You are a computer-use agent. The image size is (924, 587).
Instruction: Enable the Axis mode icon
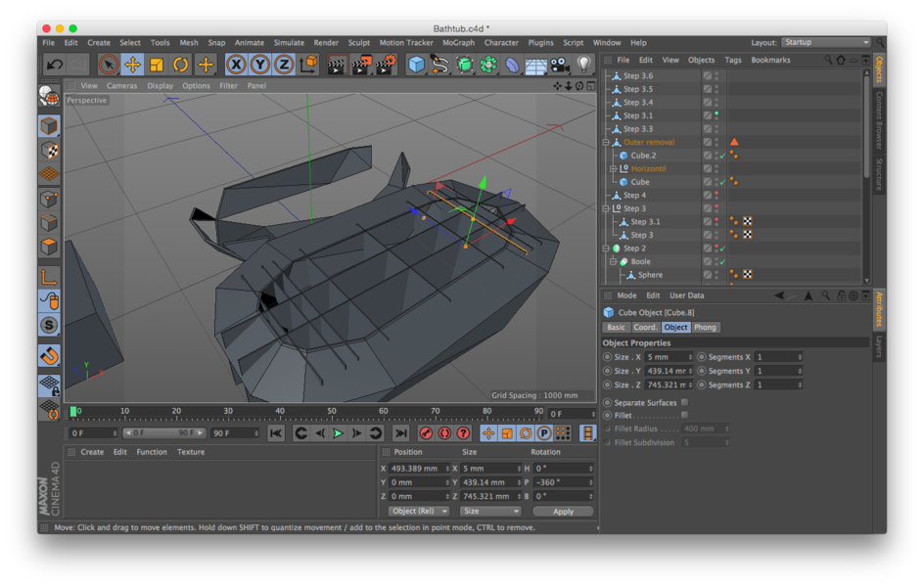pos(50,276)
